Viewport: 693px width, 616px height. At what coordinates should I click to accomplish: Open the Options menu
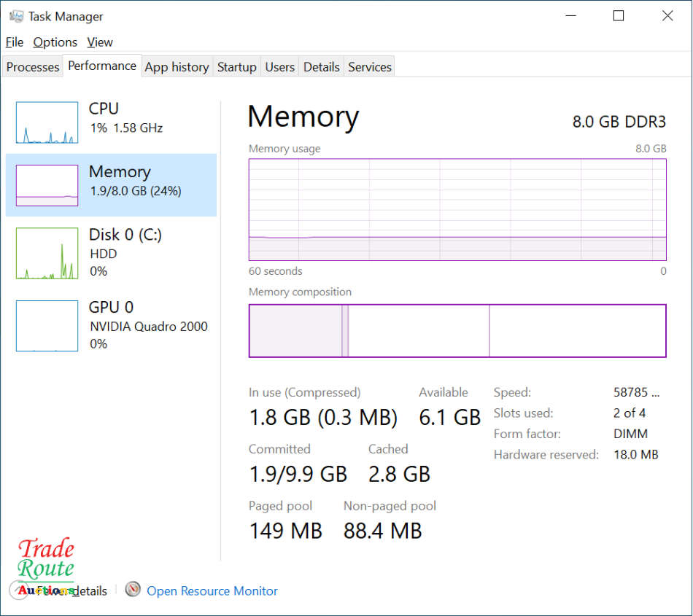point(55,42)
